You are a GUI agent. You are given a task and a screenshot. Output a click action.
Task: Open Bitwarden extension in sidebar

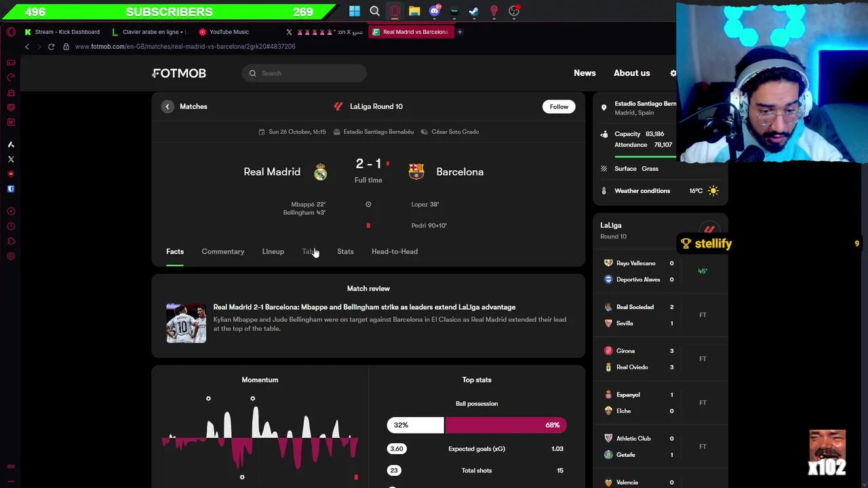[11, 189]
